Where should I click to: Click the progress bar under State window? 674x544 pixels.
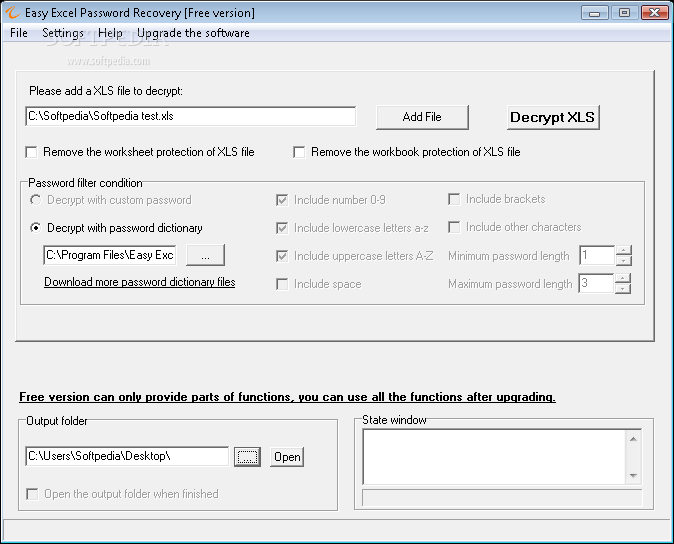pos(502,497)
